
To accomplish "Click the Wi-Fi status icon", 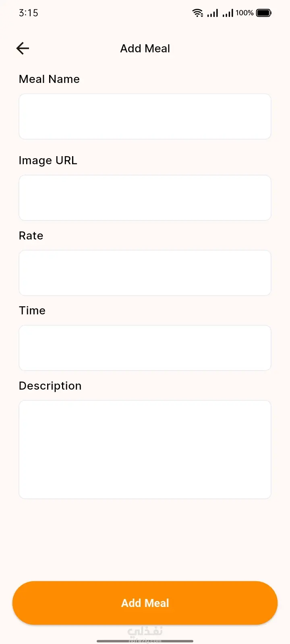I will (197, 13).
